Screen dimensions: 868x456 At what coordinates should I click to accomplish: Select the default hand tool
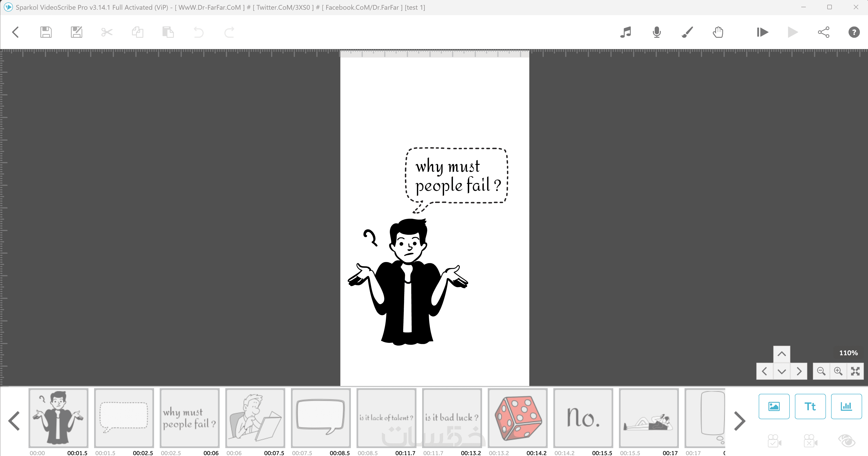pyautogui.click(x=718, y=32)
